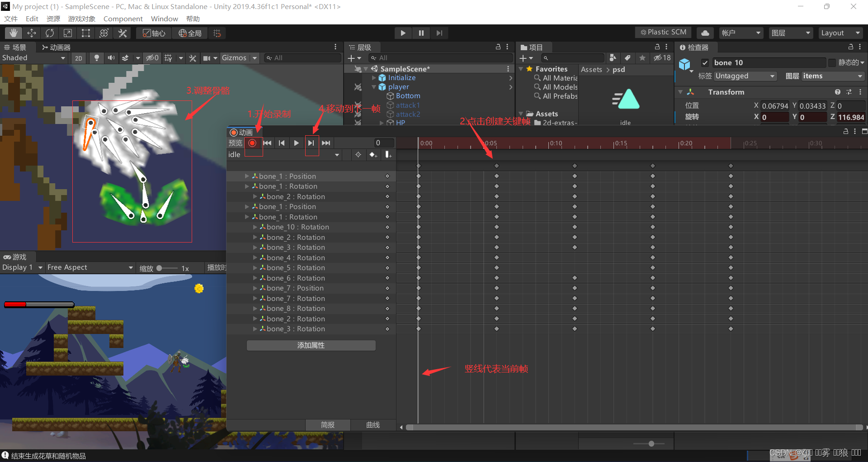
Task: Open the Edit menu
Action: coord(32,19)
